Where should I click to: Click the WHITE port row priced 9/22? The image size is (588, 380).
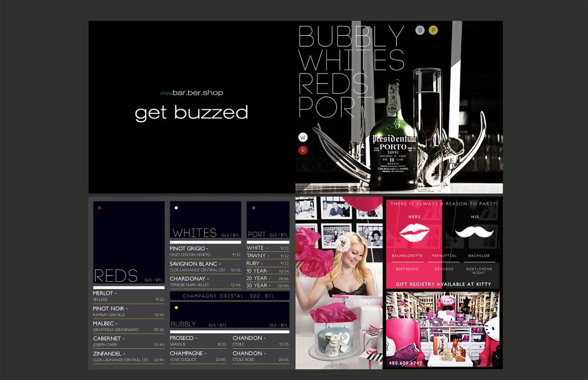point(268,248)
